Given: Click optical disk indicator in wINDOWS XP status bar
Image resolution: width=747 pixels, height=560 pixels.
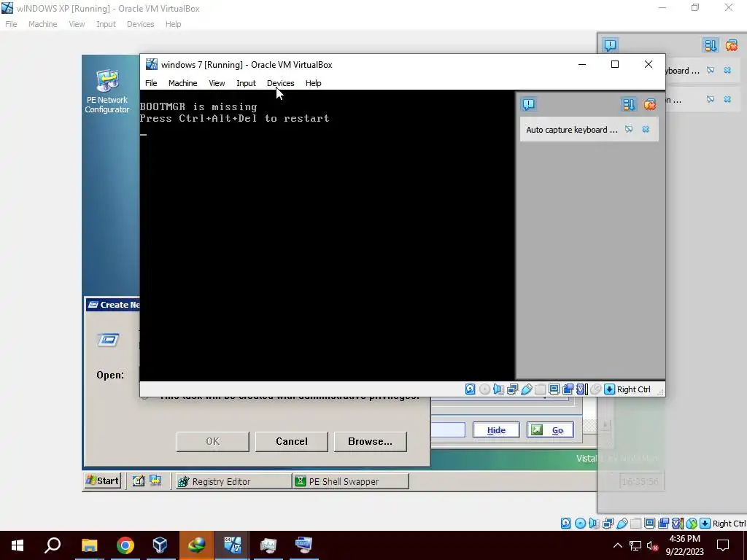Looking at the screenshot, I should pyautogui.click(x=580, y=524).
